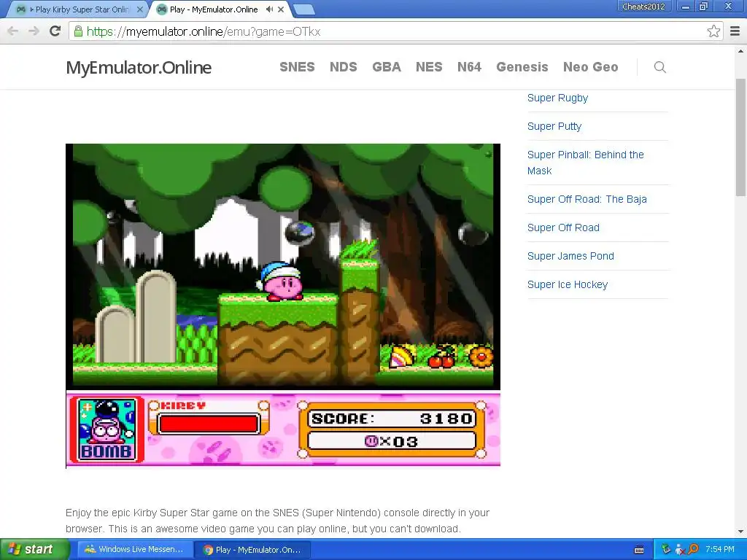Viewport: 747px width, 560px height.
Task: Mute the tab via speaker icon
Action: (270, 9)
